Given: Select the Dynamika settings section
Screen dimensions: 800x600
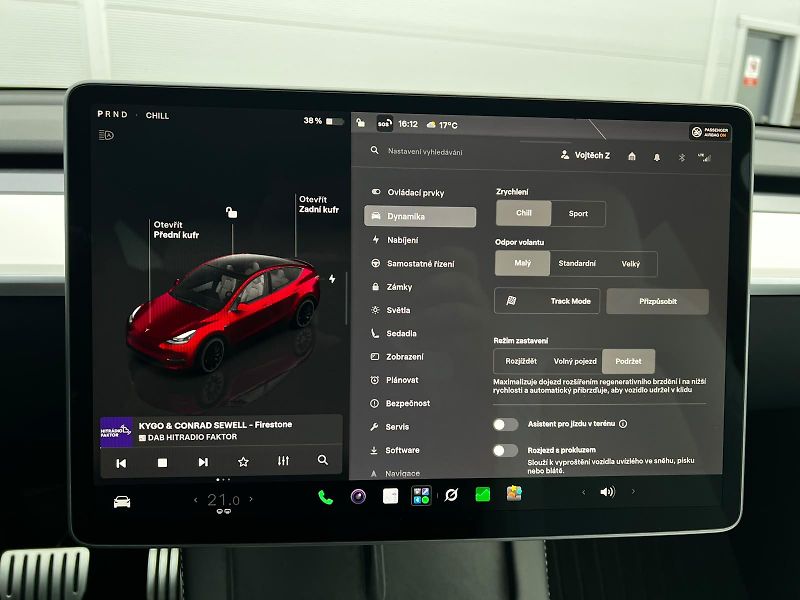Looking at the screenshot, I should (x=420, y=216).
